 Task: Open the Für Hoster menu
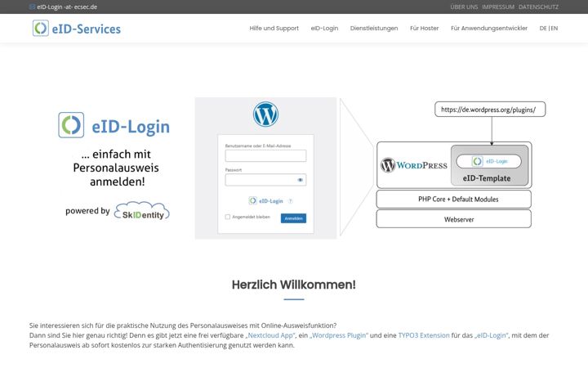(424, 28)
